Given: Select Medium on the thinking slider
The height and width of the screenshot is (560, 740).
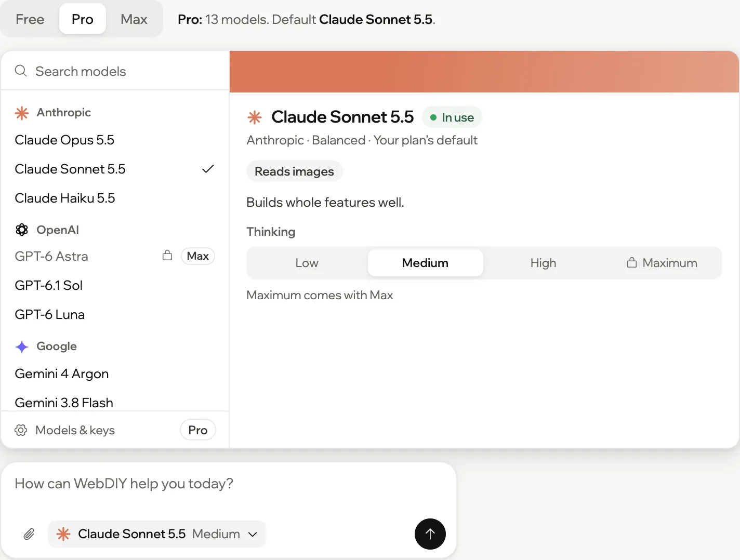Looking at the screenshot, I should pos(425,263).
